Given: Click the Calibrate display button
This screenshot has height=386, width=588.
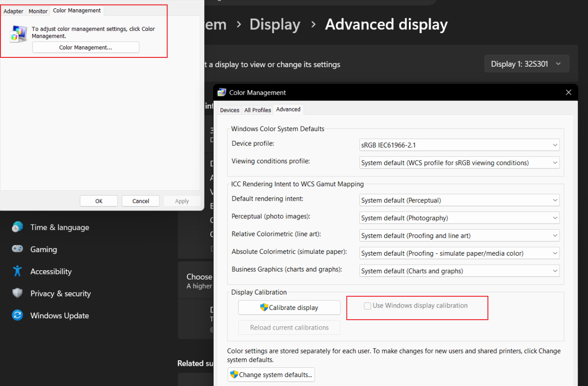Looking at the screenshot, I should (289, 308).
